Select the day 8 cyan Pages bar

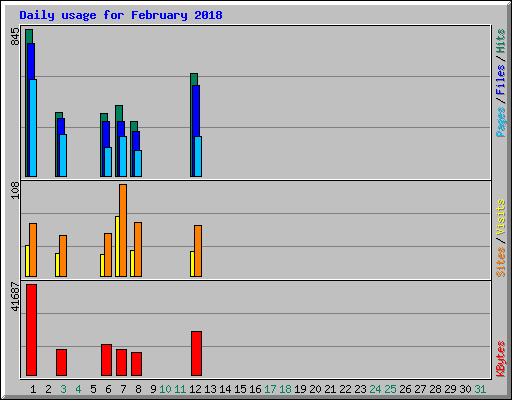point(138,164)
